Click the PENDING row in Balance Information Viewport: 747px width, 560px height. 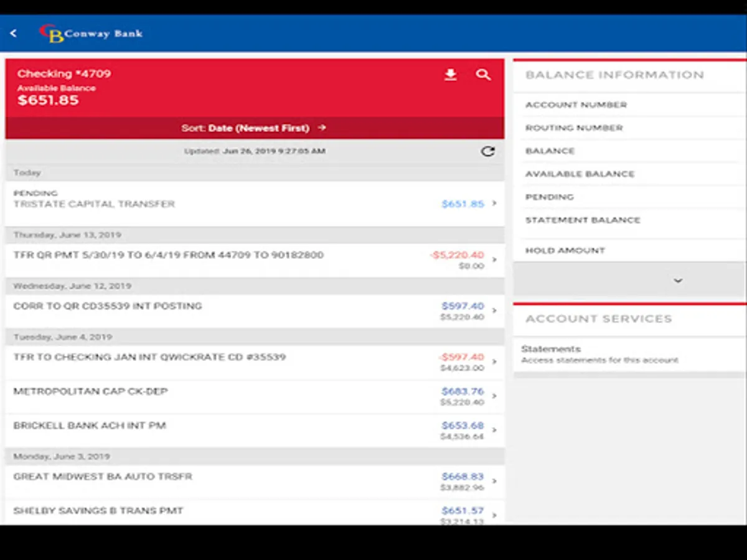(x=629, y=197)
